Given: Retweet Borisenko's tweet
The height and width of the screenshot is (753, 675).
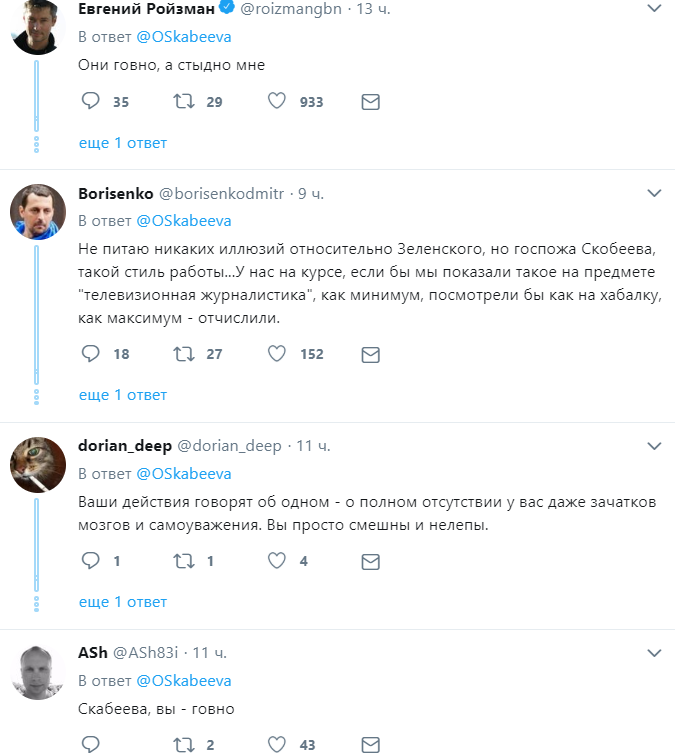Looking at the screenshot, I should [185, 354].
